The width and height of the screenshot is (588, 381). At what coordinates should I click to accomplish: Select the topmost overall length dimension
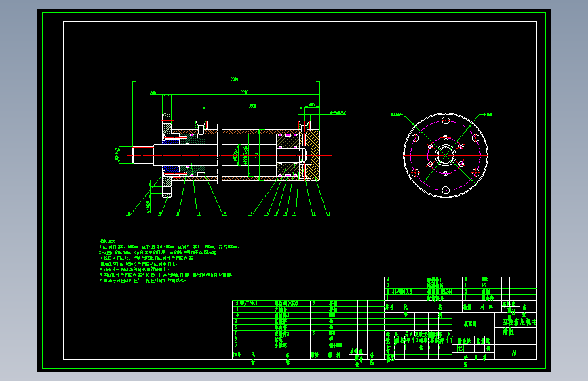pyautogui.click(x=234, y=79)
